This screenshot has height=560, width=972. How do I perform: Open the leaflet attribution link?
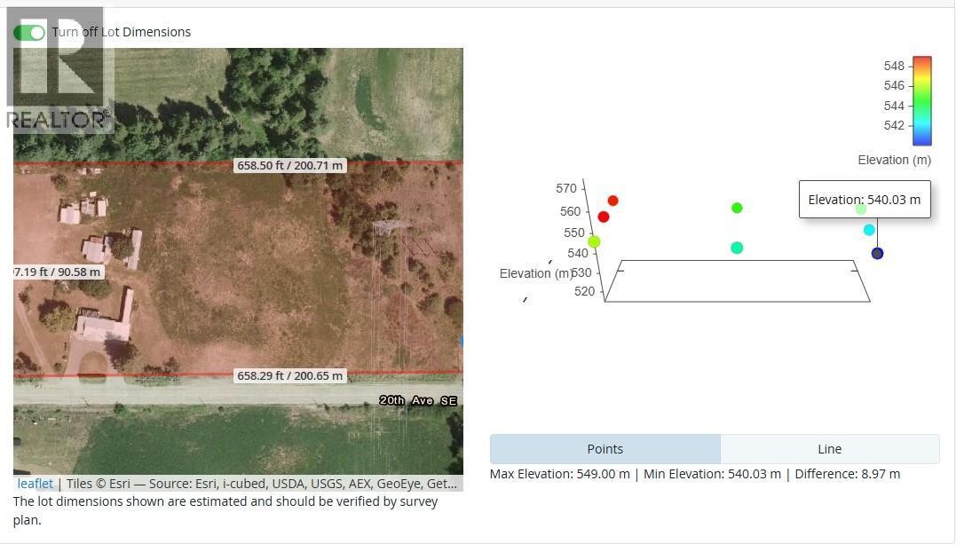[x=35, y=484]
